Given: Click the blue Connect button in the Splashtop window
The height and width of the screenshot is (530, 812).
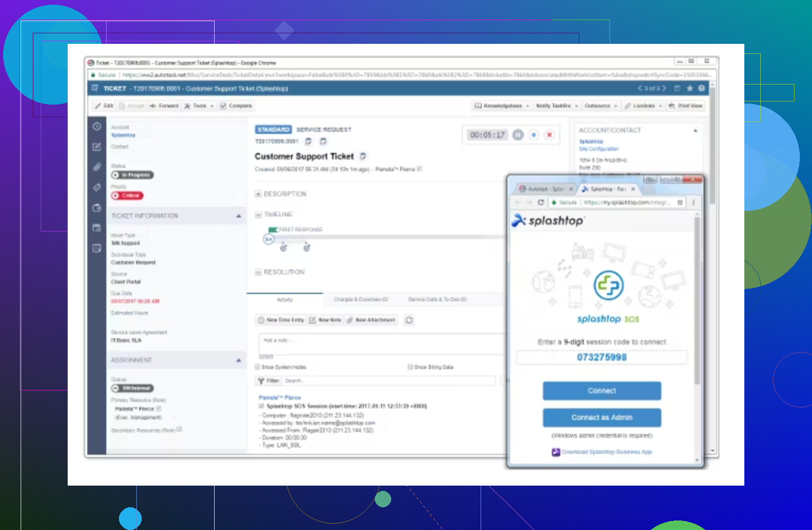Looking at the screenshot, I should 602,391.
